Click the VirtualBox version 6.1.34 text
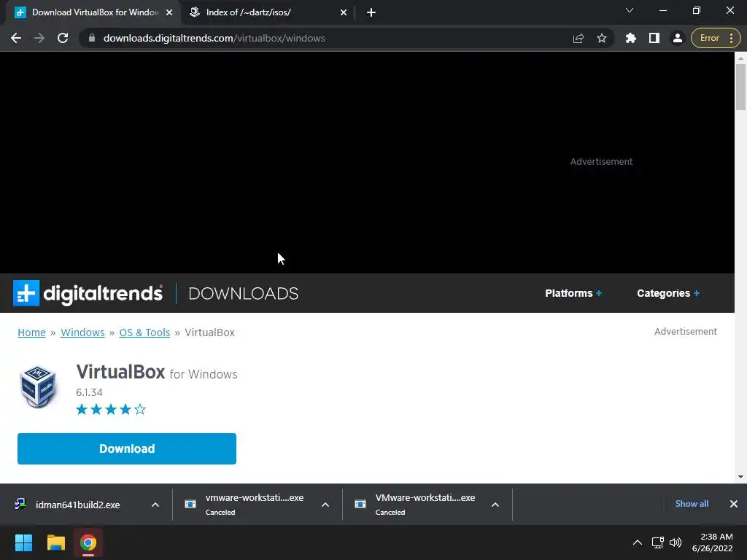Image resolution: width=747 pixels, height=560 pixels. pyautogui.click(x=89, y=392)
